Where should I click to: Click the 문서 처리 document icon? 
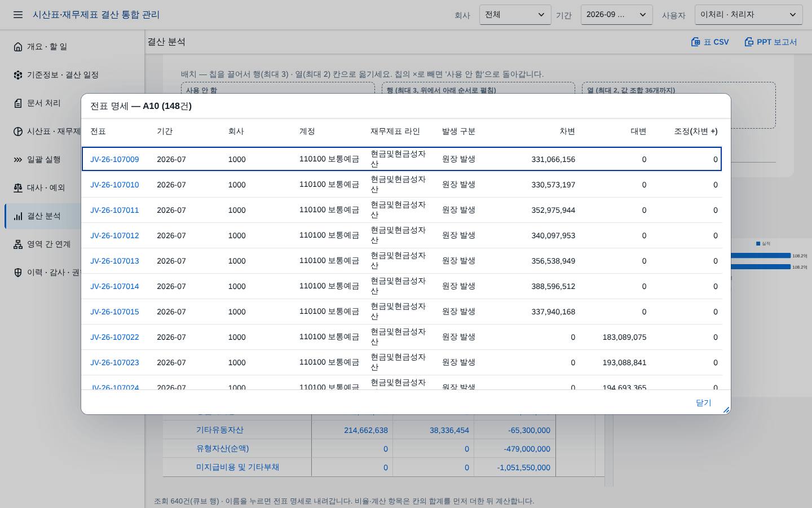click(x=18, y=103)
